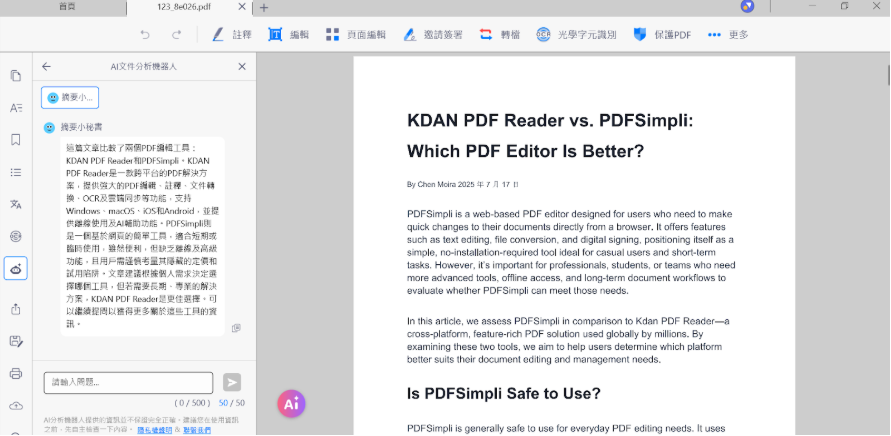Start 光學字元識別 OCR
The width and height of the screenshot is (891, 436).
576,35
